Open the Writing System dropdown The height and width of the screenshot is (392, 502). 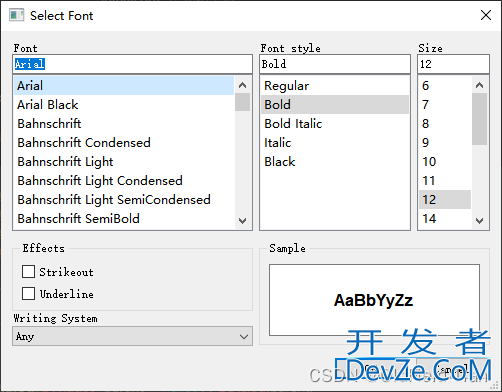(132, 336)
